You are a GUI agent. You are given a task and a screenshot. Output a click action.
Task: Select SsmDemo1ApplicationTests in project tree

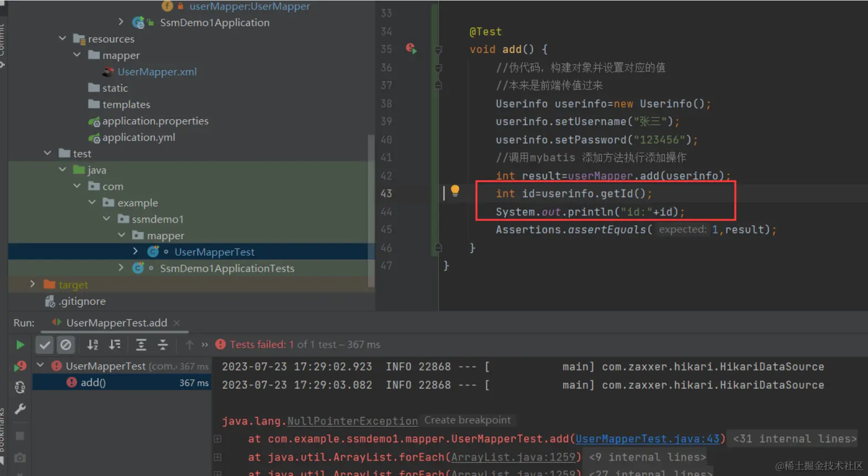click(x=227, y=268)
